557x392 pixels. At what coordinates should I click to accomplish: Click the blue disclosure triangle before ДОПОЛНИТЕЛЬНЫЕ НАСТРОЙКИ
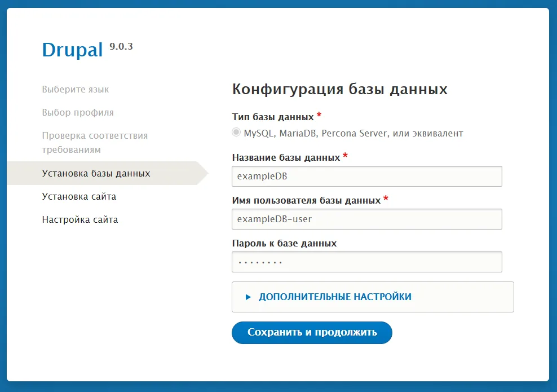click(x=249, y=296)
